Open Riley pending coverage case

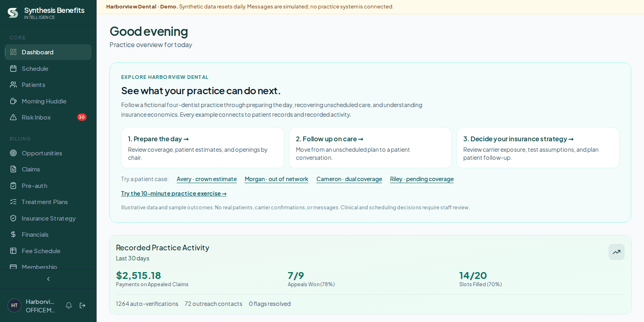422,179
